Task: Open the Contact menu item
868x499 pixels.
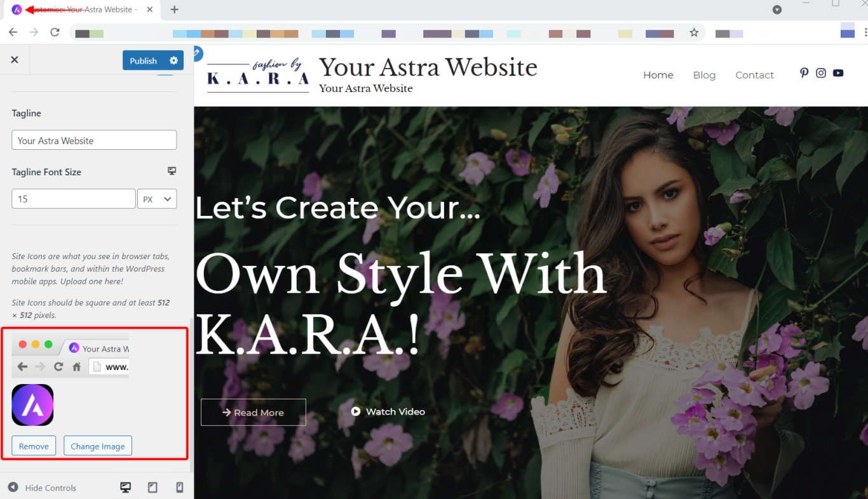Action: [755, 75]
